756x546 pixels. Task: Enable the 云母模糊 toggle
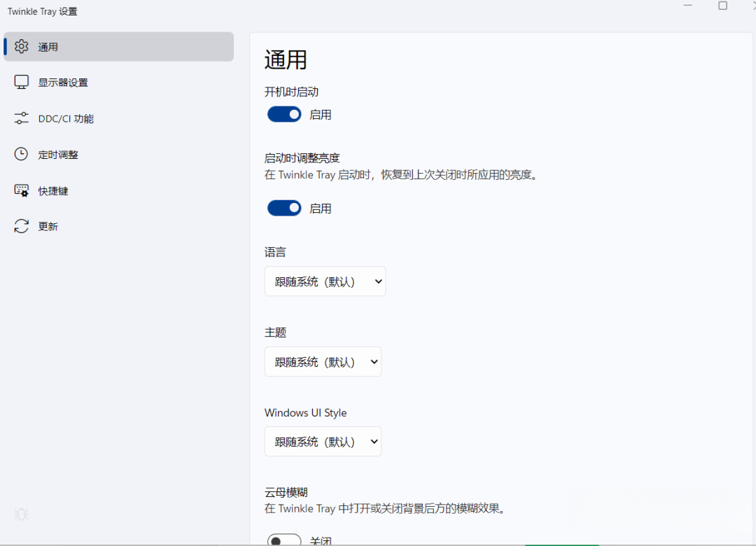pyautogui.click(x=284, y=540)
